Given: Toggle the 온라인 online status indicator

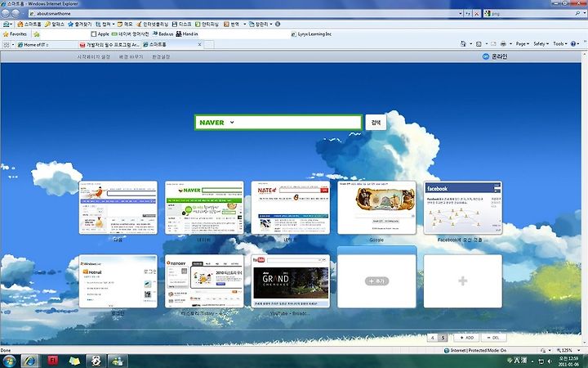Looking at the screenshot, I should click(494, 56).
